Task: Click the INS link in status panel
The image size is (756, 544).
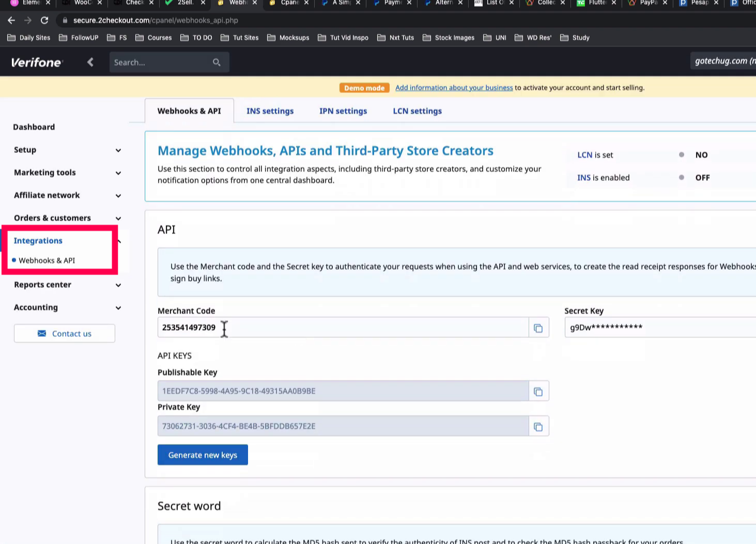Action: tap(584, 178)
